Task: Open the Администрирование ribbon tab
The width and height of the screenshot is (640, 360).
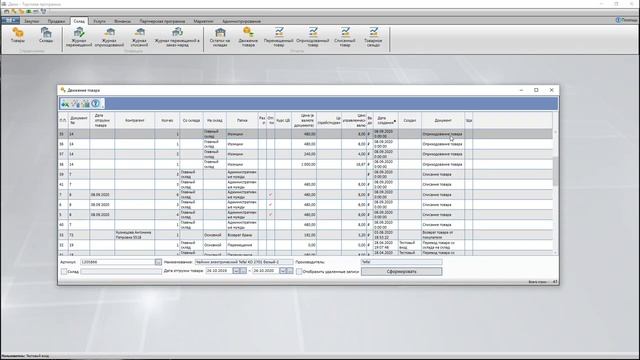Action: (242, 21)
